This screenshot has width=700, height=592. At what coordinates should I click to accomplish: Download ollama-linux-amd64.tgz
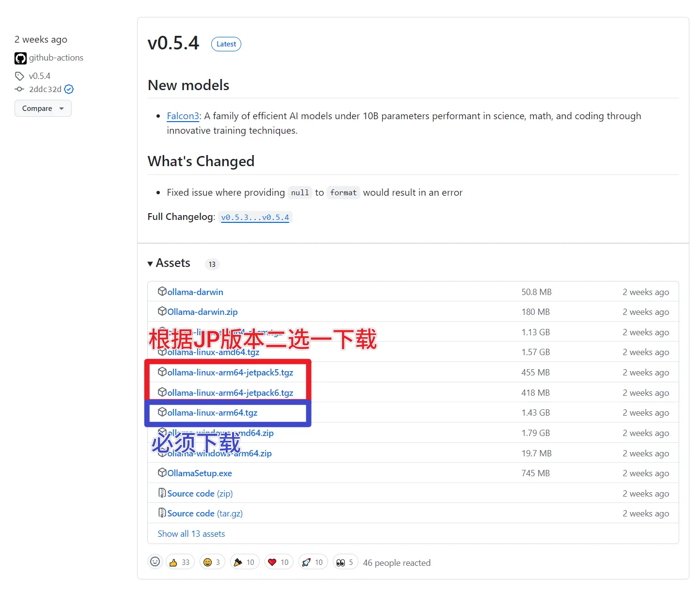point(213,353)
